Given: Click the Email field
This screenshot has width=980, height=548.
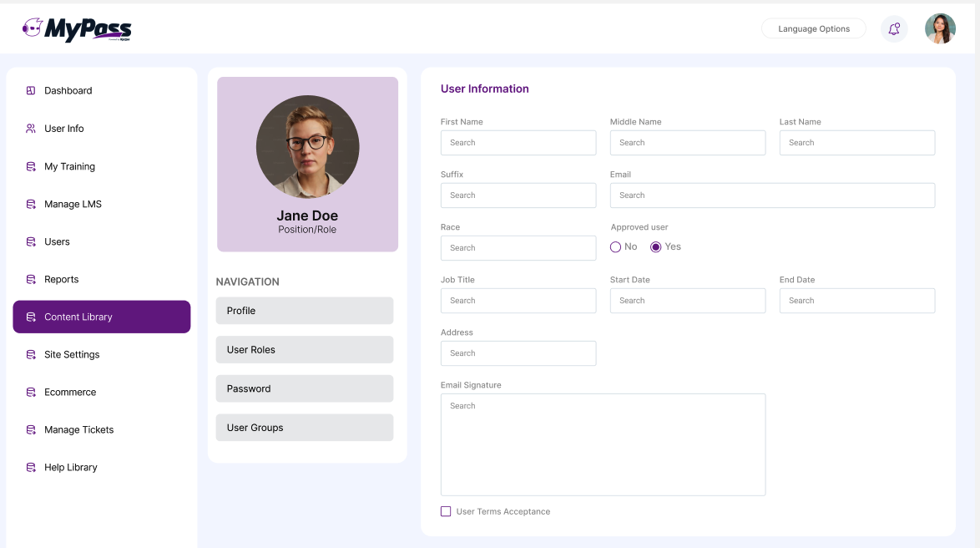Looking at the screenshot, I should 772,195.
